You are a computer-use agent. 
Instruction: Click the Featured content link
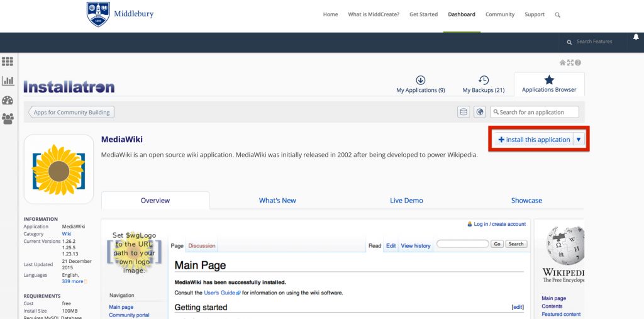(561, 314)
